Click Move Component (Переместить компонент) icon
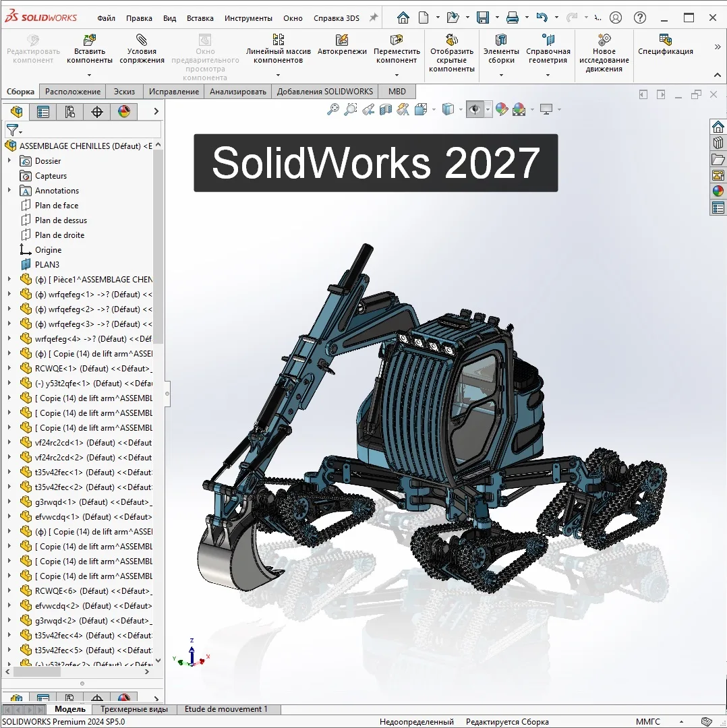This screenshot has width=727, height=728. [x=397, y=40]
